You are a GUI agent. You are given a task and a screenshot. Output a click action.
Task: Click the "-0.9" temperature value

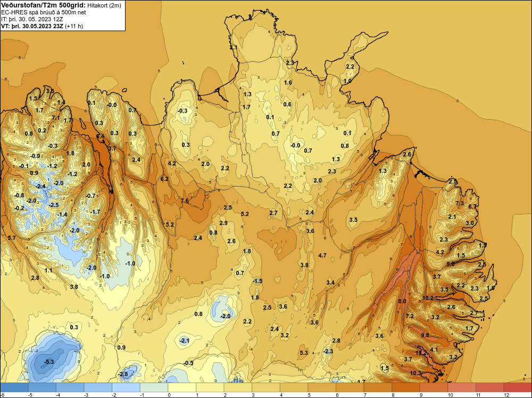[35, 156]
